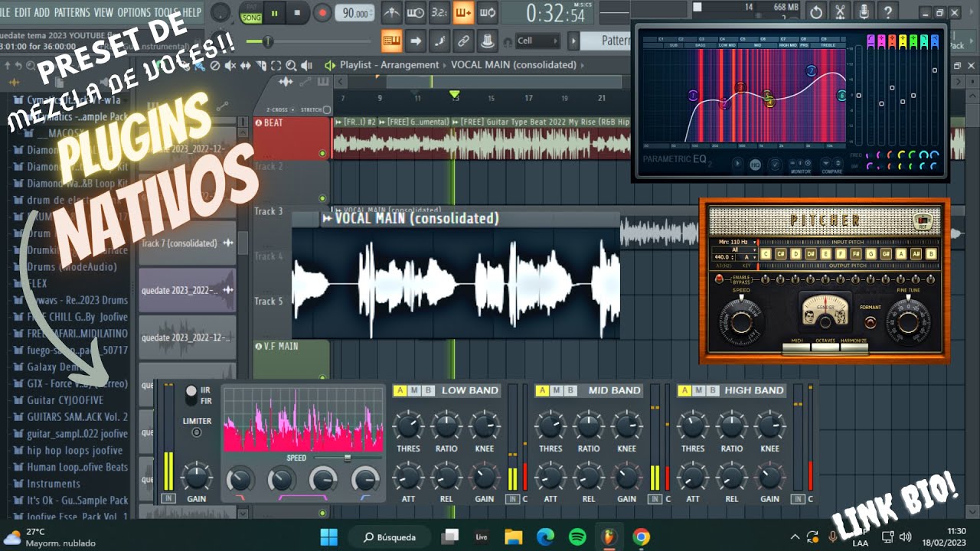Toggle the HQ button in Parametric EQ
This screenshot has height=551, width=980.
pyautogui.click(x=756, y=164)
